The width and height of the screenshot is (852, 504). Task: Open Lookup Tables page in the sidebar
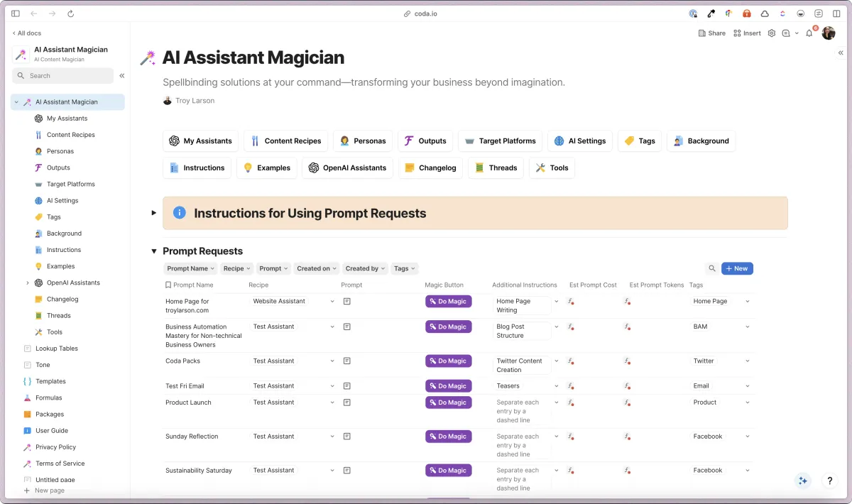[57, 349]
